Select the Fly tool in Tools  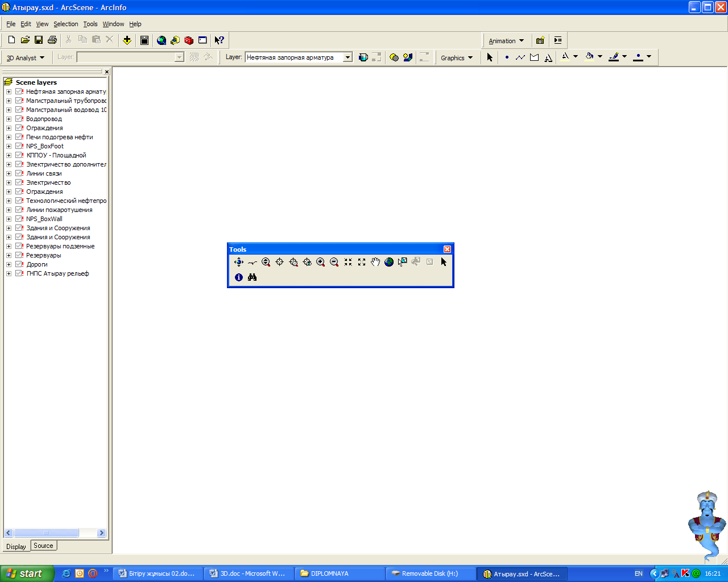pyautogui.click(x=253, y=262)
